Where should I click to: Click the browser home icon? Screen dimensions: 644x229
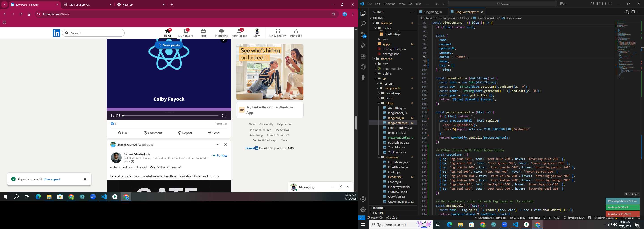[x=29, y=14]
